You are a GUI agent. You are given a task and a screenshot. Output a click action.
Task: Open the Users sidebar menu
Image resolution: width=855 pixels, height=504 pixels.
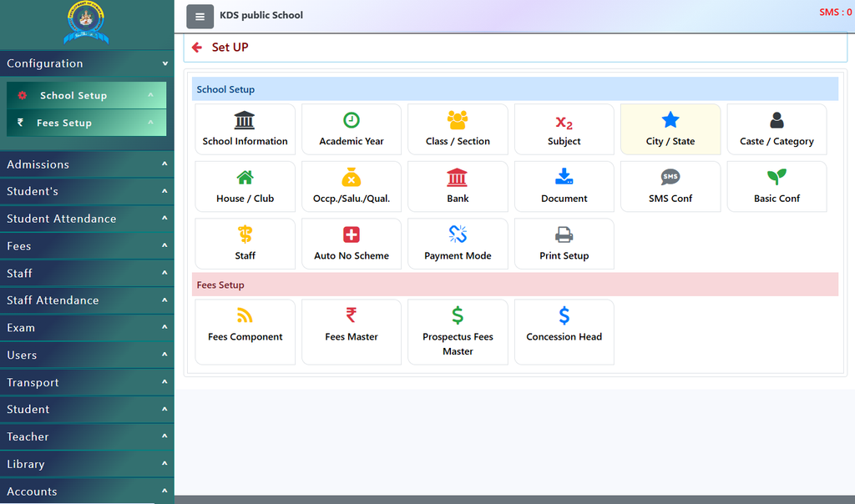tap(87, 355)
